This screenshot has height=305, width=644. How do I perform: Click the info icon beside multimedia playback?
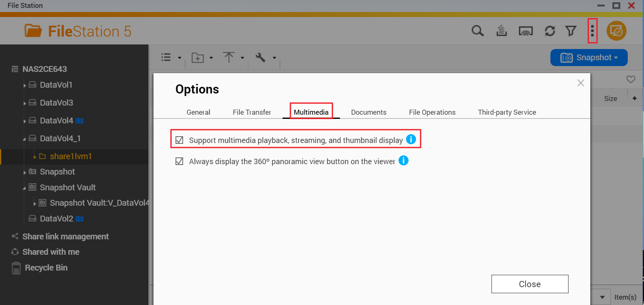pos(411,140)
